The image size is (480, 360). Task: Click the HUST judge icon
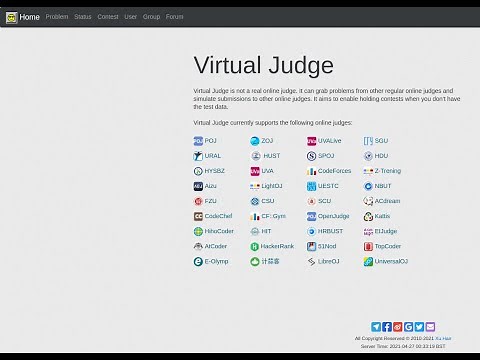pyautogui.click(x=256, y=156)
